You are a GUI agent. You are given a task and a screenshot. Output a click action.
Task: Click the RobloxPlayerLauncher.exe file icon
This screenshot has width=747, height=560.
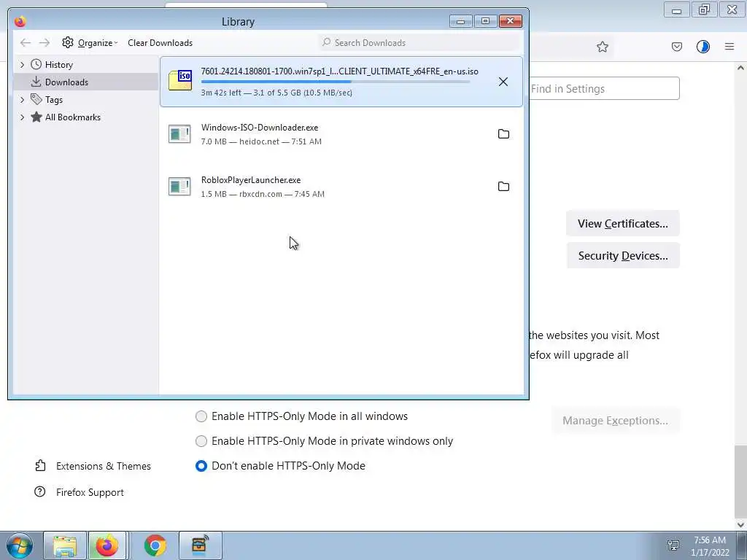click(179, 186)
